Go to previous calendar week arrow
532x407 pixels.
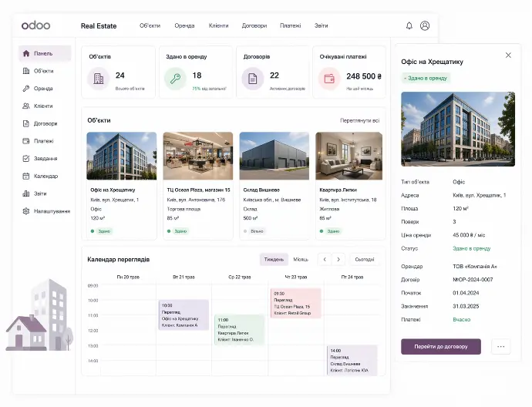pyautogui.click(x=325, y=260)
